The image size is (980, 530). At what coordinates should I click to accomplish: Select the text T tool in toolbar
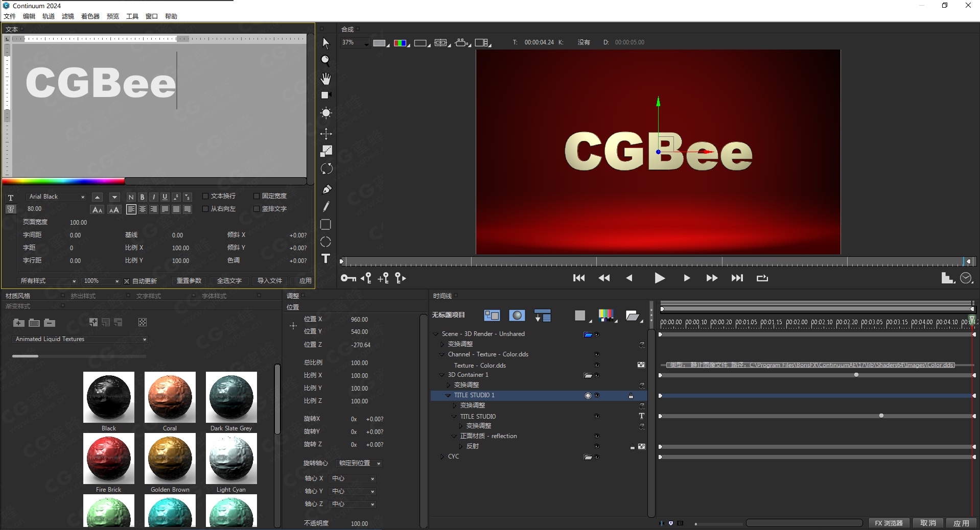325,258
